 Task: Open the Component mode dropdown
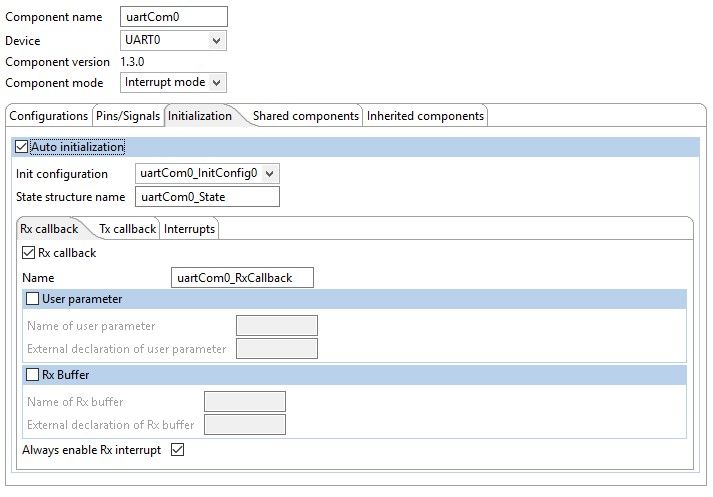tap(174, 82)
